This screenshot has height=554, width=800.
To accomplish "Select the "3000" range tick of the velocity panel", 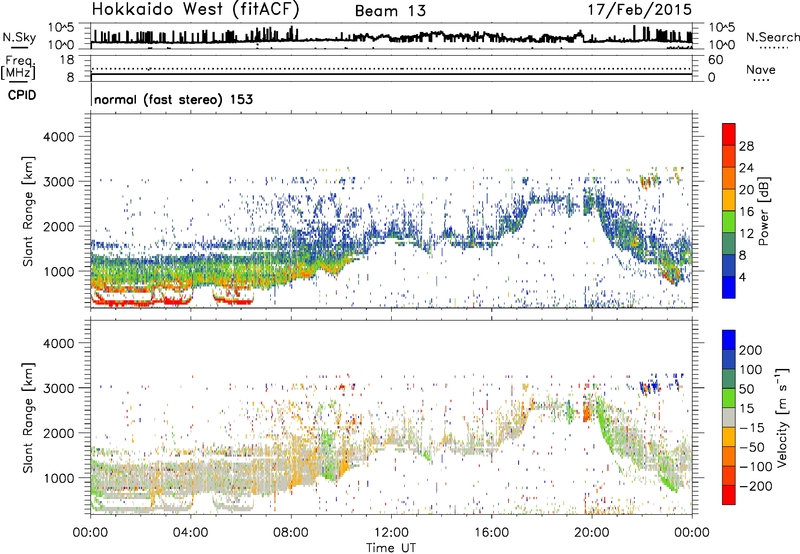I will [58, 388].
